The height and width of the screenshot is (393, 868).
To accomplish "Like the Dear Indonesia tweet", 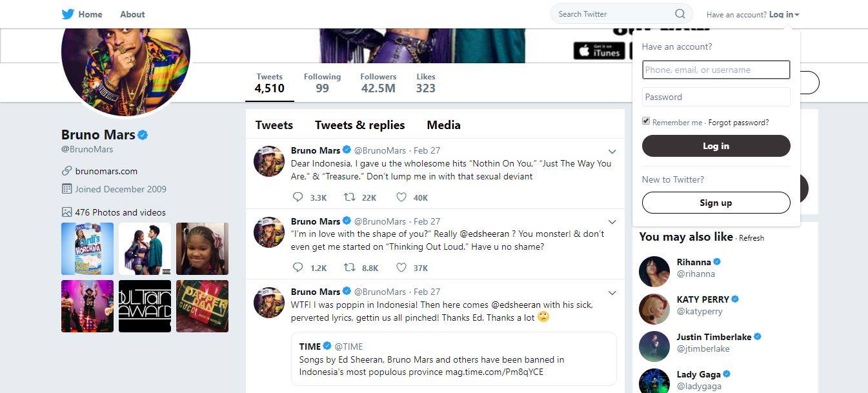I will 401,197.
